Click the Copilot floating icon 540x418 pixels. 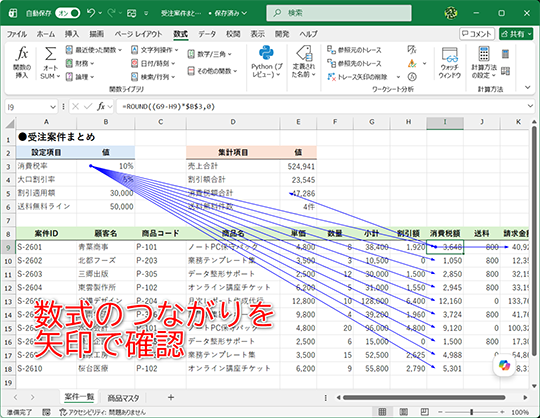[x=504, y=365]
